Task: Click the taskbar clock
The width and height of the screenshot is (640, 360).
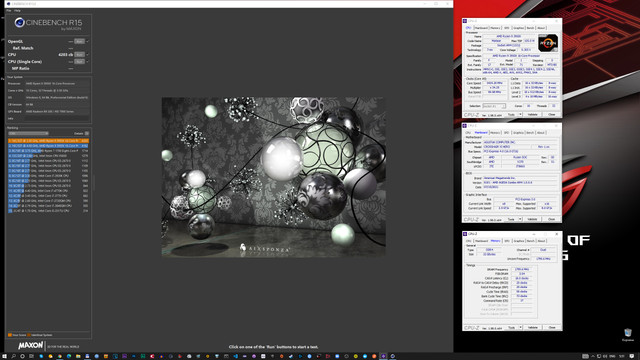Action: tap(622, 356)
